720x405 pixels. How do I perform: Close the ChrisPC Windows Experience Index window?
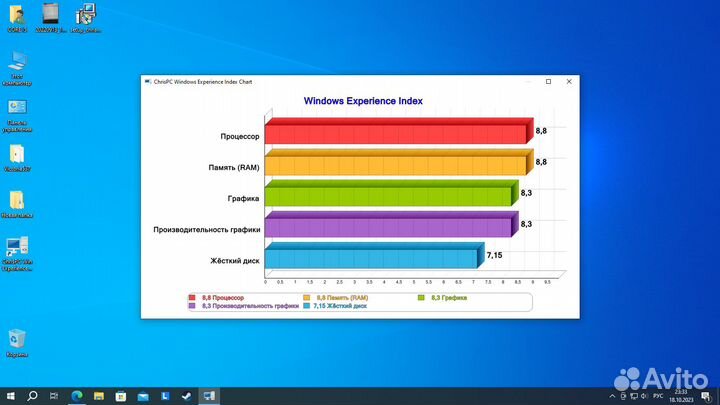pos(569,81)
